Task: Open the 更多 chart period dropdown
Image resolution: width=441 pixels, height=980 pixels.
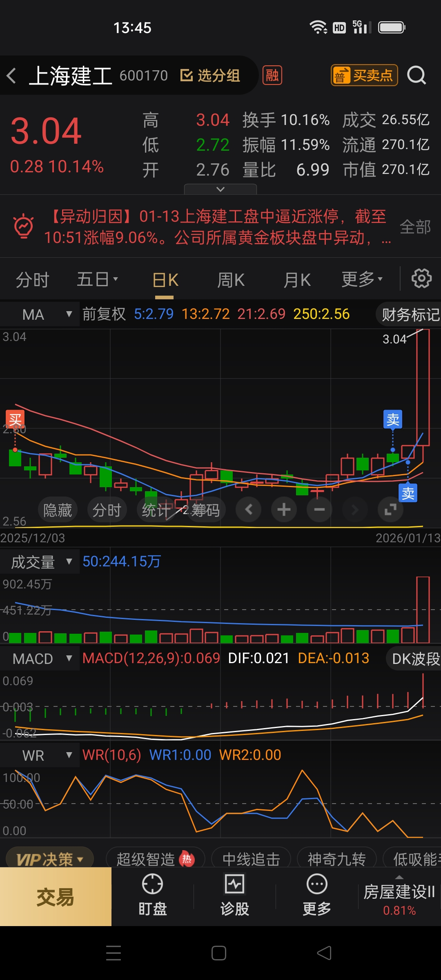Action: pyautogui.click(x=362, y=279)
